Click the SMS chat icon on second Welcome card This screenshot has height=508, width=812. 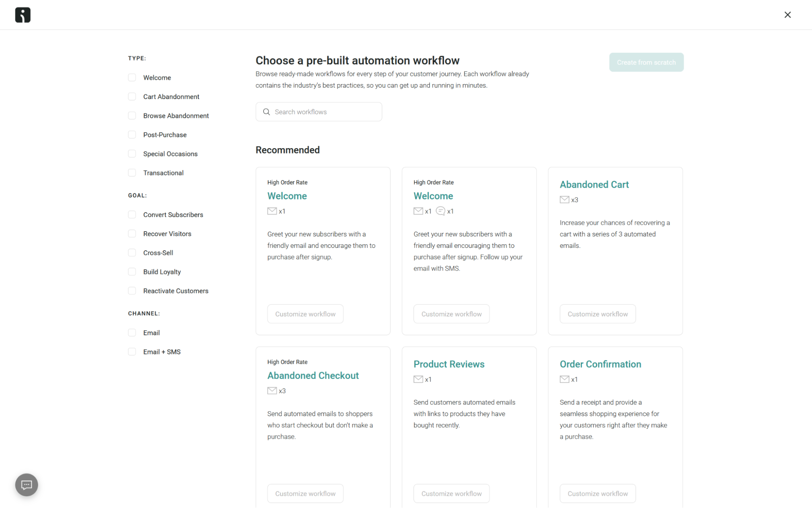tap(440, 211)
